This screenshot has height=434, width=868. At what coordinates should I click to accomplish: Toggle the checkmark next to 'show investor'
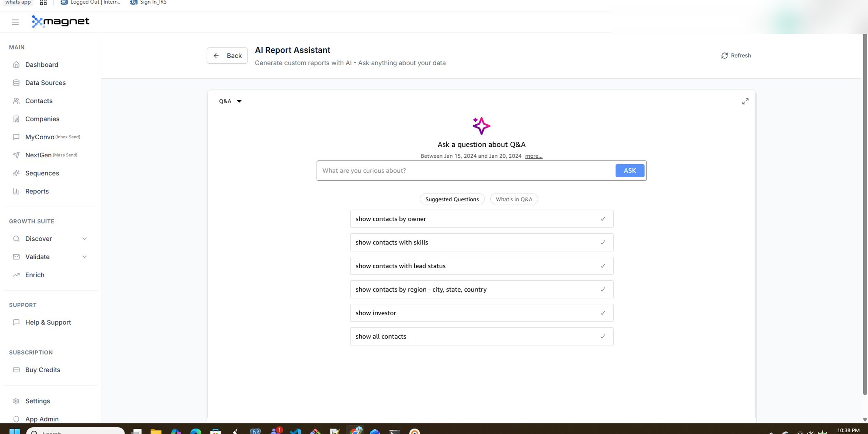[x=603, y=313]
